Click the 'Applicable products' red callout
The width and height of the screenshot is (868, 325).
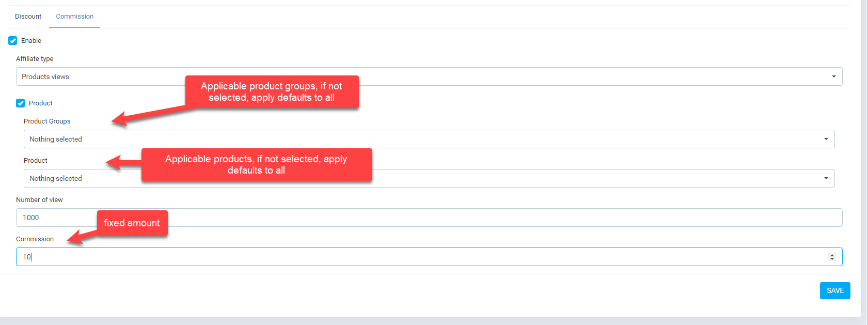point(256,165)
